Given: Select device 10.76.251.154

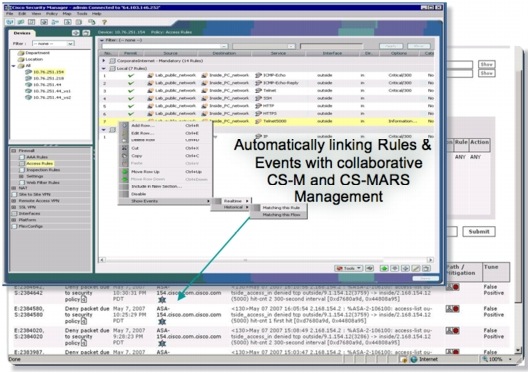Looking at the screenshot, I should tap(48, 72).
